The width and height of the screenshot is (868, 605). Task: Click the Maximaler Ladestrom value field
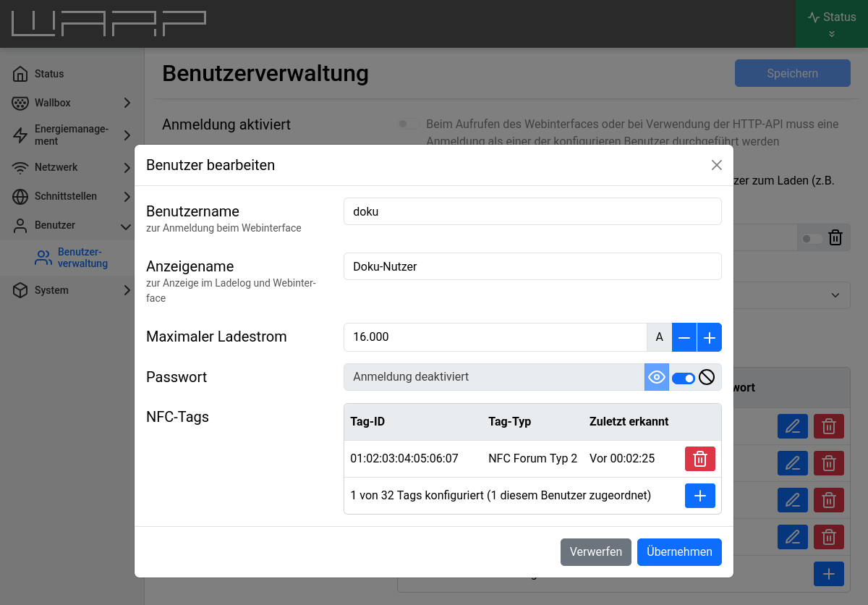click(x=495, y=337)
